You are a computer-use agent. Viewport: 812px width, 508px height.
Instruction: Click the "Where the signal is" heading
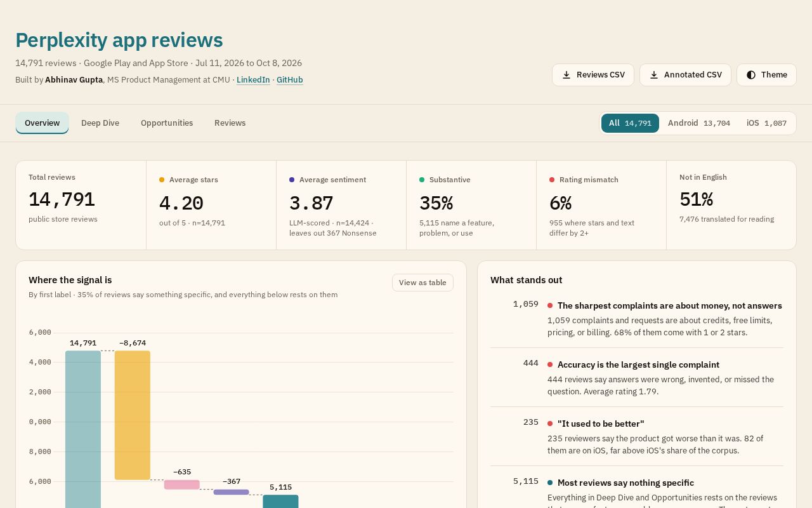[70, 280]
